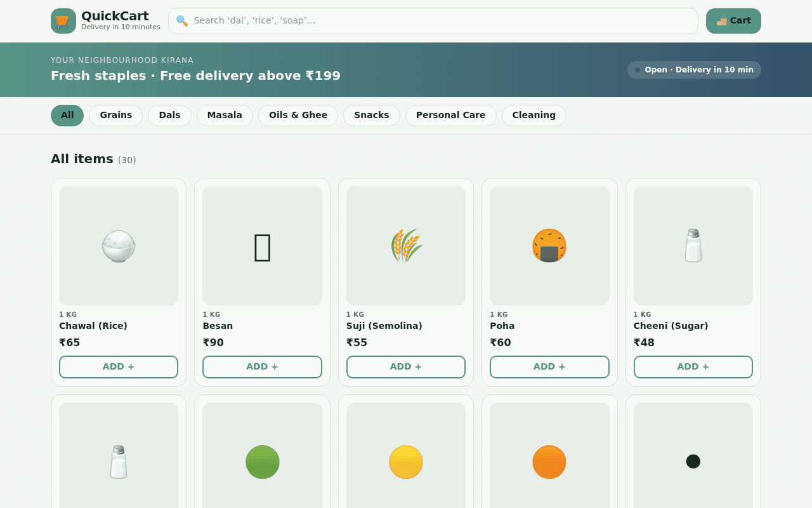Click 'Your Neighbourhood Kirana' banner text
Image resolution: width=812 pixels, height=508 pixels.
122,60
